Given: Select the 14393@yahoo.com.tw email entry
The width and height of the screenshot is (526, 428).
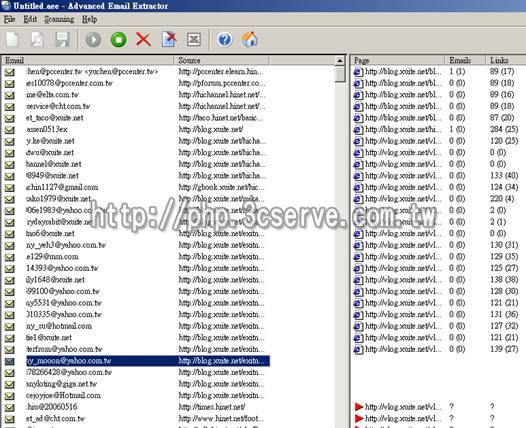Looking at the screenshot, I should click(62, 268).
